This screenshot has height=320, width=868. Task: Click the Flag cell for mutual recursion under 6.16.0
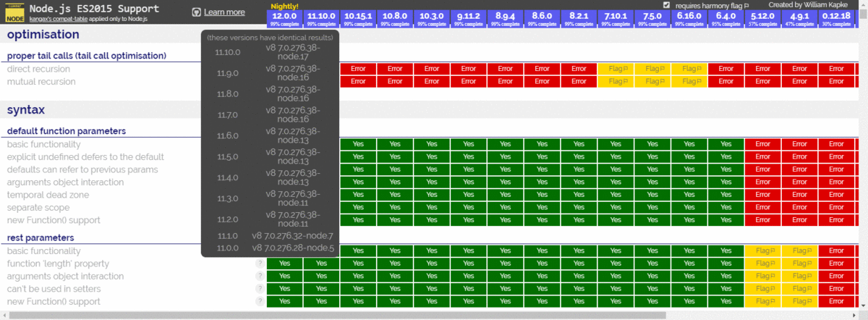point(689,82)
